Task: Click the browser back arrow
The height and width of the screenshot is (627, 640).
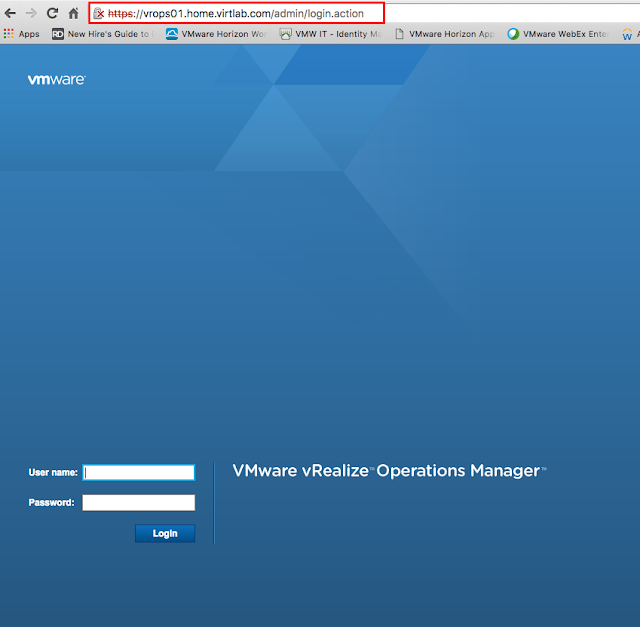Action: pos(10,13)
